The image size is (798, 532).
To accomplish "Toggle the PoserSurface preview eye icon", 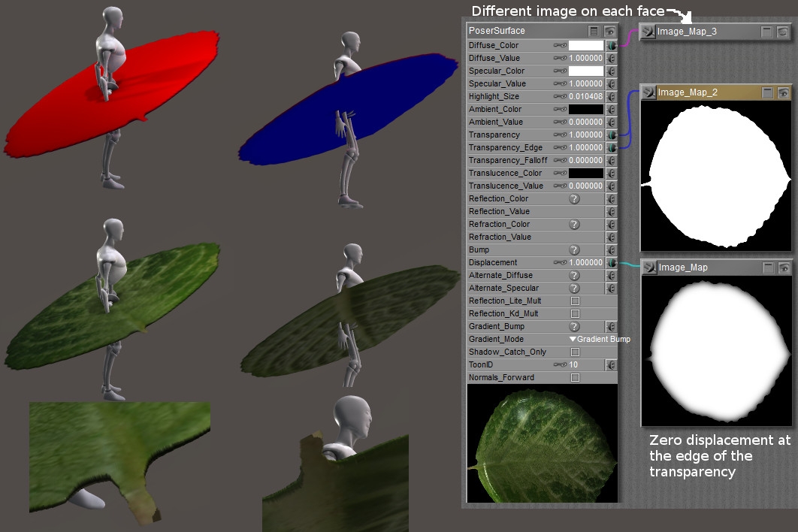I will (609, 31).
